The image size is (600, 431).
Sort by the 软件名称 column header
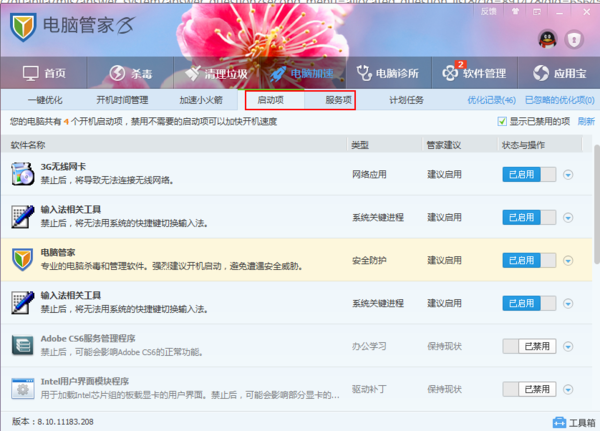(28, 145)
